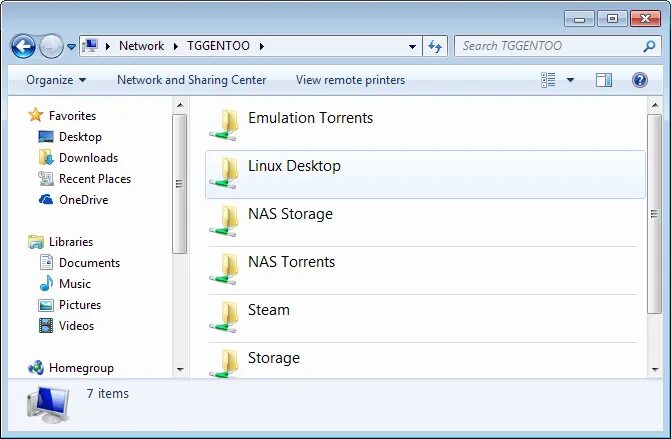Click Network in the address breadcrumb
The image size is (671, 439).
[x=141, y=46]
